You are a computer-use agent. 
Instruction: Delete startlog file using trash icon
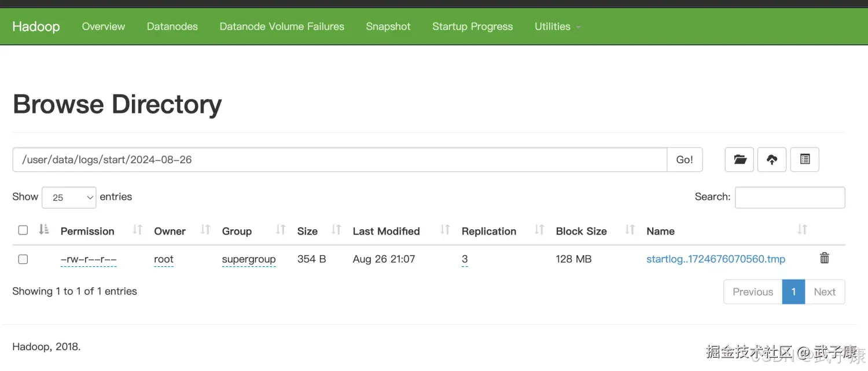[x=825, y=259]
